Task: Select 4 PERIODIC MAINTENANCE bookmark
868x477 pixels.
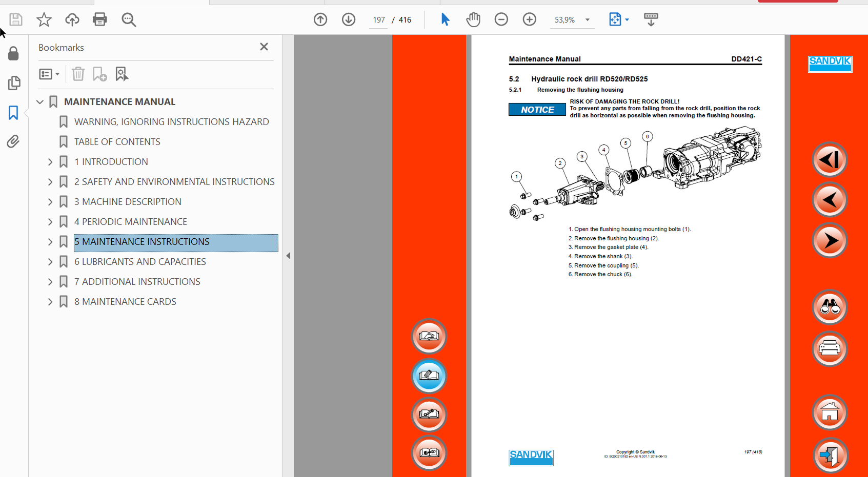Action: [x=131, y=222]
